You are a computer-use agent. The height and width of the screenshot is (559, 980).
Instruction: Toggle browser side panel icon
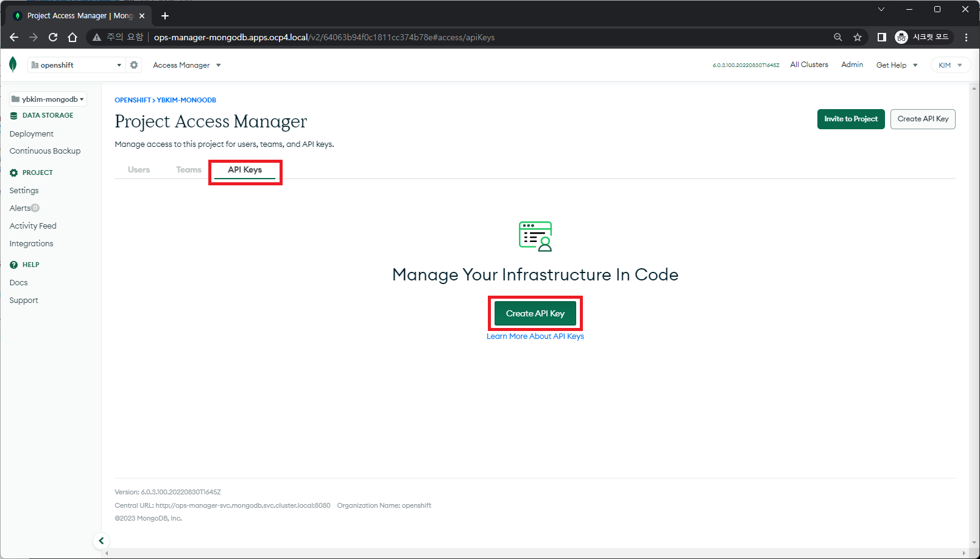coord(881,37)
